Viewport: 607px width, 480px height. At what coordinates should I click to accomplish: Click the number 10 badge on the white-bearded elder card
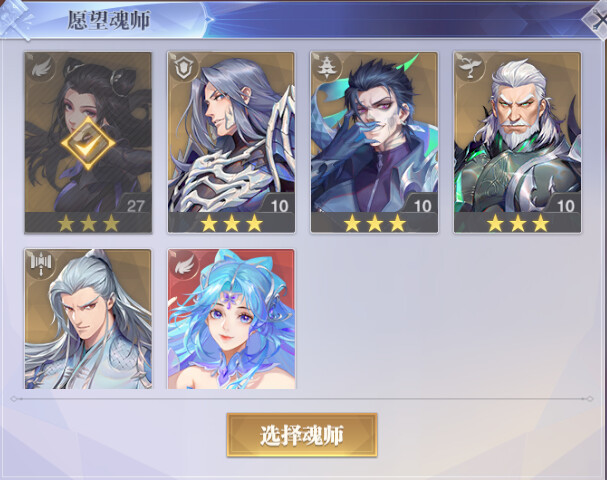pyautogui.click(x=565, y=206)
